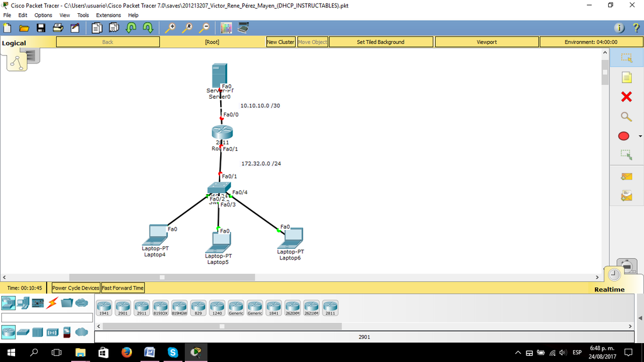Select the Network Devices category

8,303
